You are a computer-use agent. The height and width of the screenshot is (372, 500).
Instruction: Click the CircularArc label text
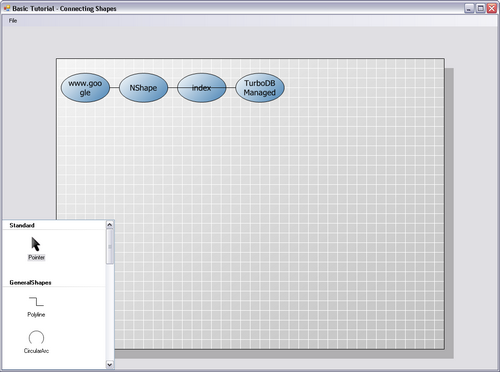[36, 351]
